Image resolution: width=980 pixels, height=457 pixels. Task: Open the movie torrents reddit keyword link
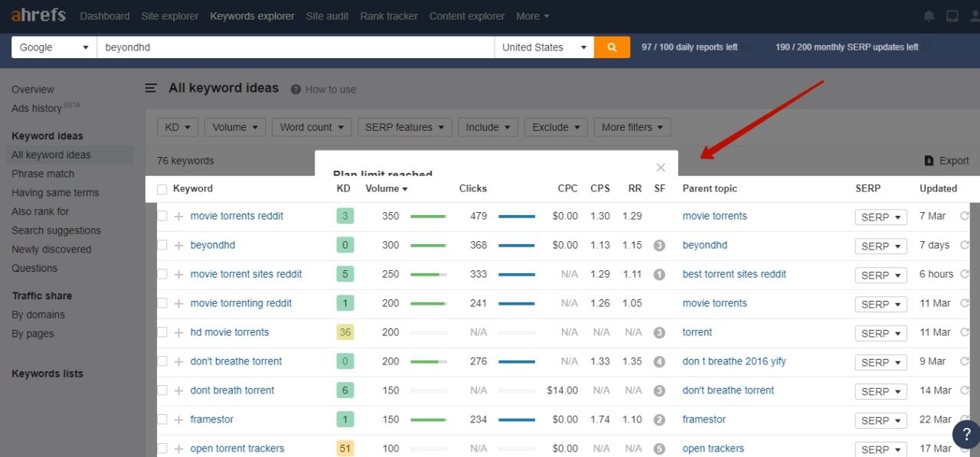[237, 216]
